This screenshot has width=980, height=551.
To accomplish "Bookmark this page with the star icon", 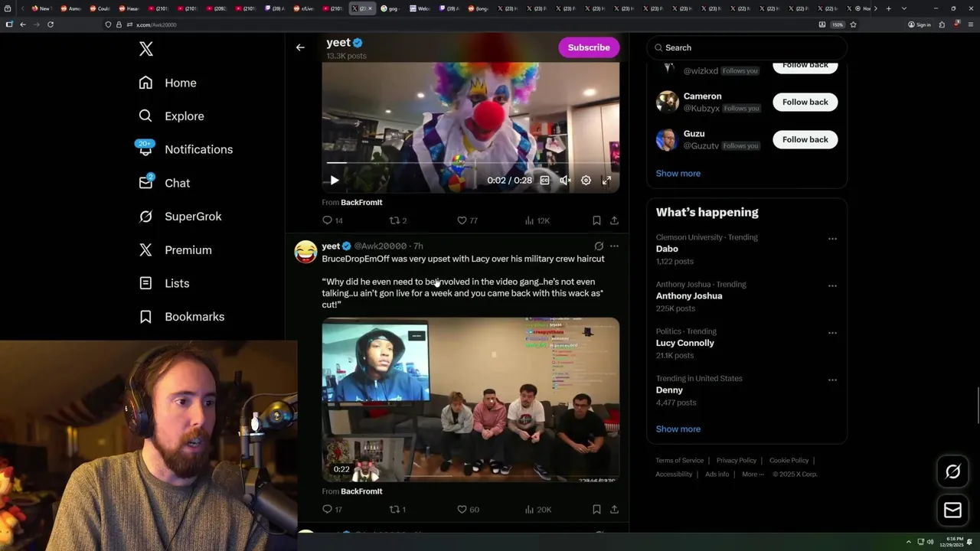I will pyautogui.click(x=853, y=24).
